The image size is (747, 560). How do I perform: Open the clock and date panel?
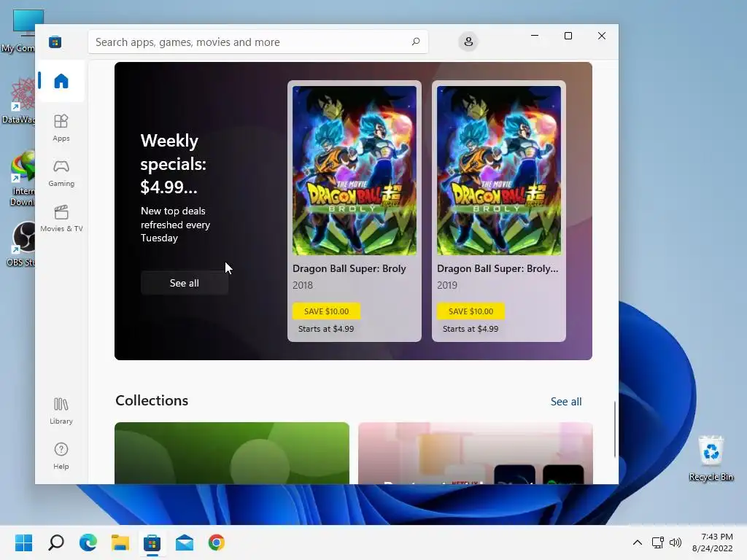point(713,542)
